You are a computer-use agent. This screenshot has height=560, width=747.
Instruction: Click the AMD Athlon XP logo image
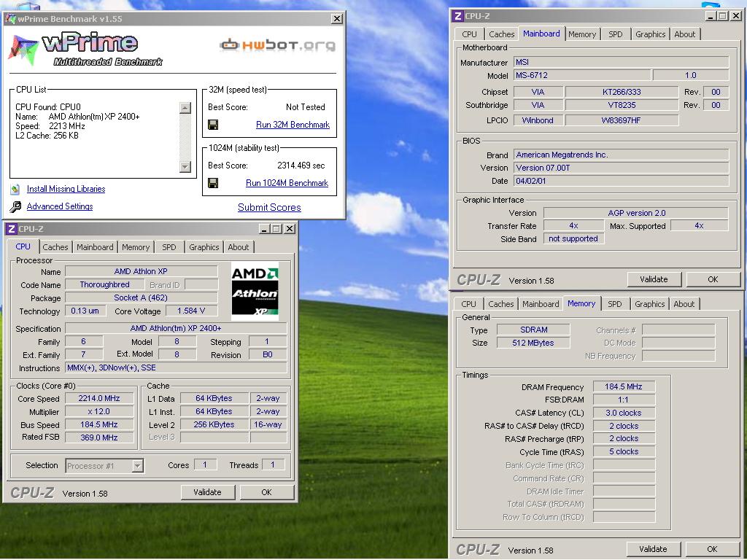click(255, 292)
